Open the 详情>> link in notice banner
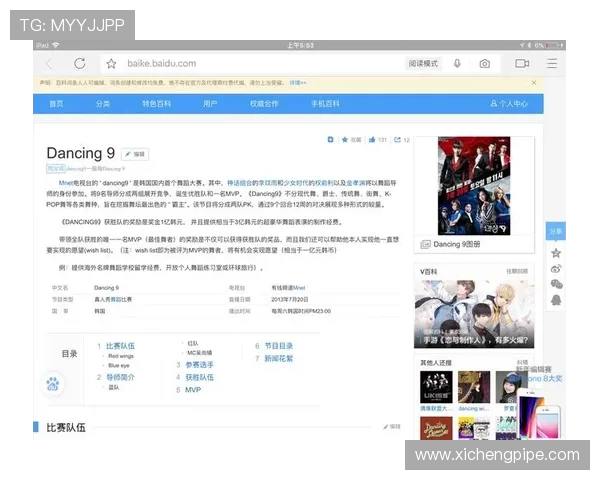 coord(298,83)
